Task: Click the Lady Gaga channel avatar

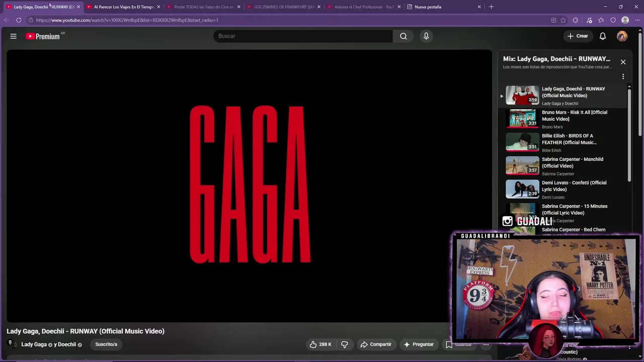Action: tap(11, 344)
